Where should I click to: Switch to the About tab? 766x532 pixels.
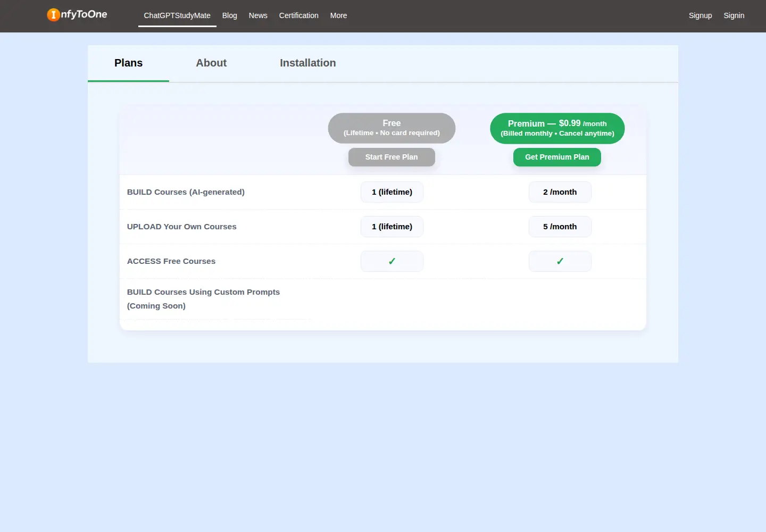(211, 63)
